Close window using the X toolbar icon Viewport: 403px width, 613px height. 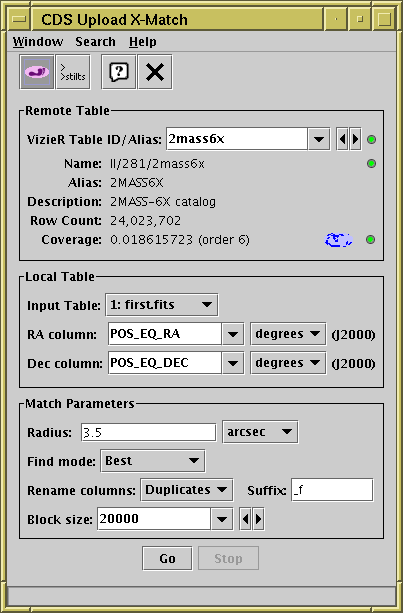click(x=155, y=72)
